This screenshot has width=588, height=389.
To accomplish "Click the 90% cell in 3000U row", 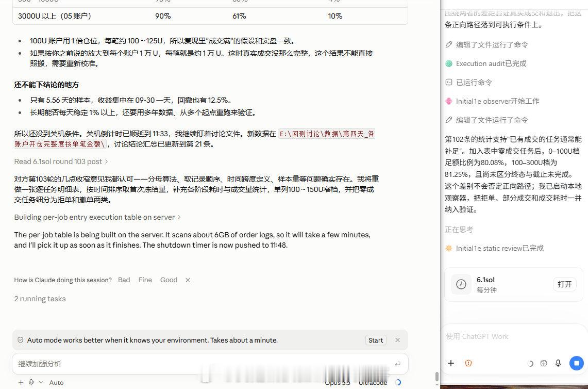I will click(163, 16).
